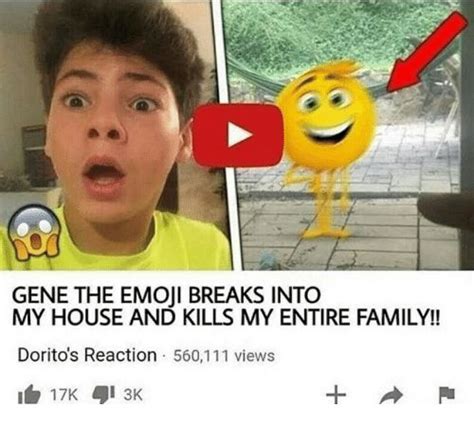Click the title line 'GENE THE EMOJI BREAKS INTO'
Image resolution: width=474 pixels, height=425 pixels.
(x=166, y=295)
